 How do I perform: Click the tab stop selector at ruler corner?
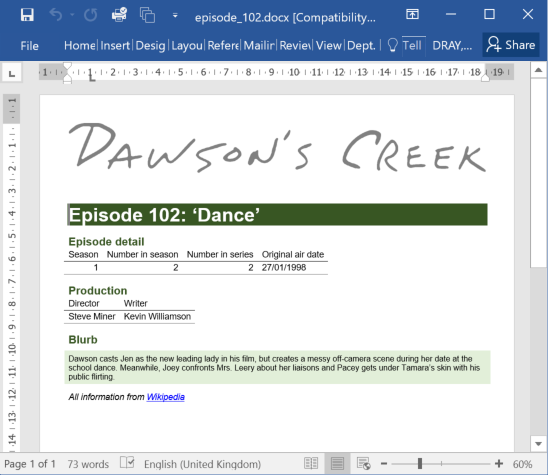tap(12, 73)
